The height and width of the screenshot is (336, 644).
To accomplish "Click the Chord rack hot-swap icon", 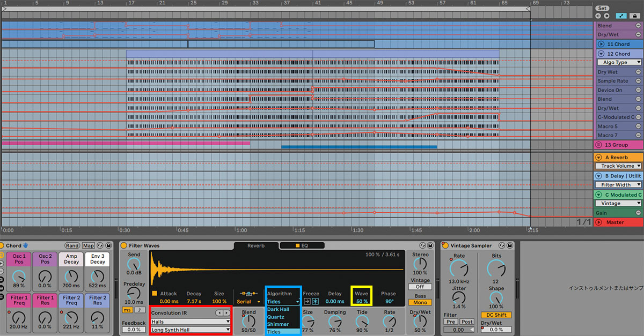I will click(100, 245).
